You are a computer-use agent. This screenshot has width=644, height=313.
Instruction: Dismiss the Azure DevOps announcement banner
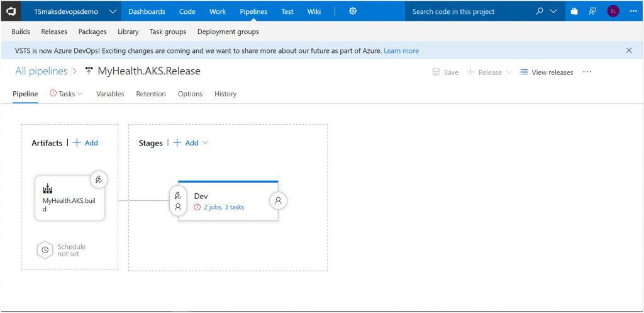tap(629, 50)
